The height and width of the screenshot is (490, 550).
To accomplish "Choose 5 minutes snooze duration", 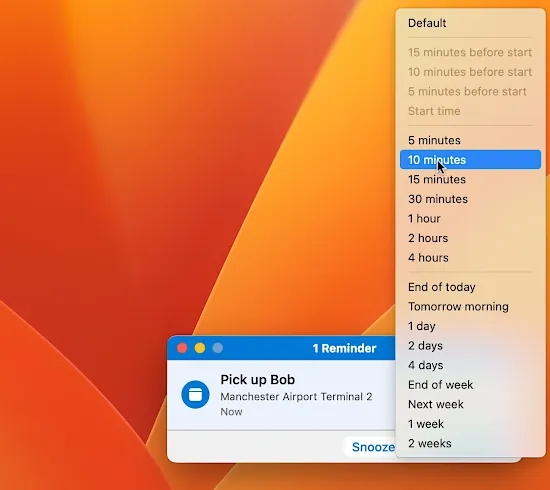I will tap(470, 140).
